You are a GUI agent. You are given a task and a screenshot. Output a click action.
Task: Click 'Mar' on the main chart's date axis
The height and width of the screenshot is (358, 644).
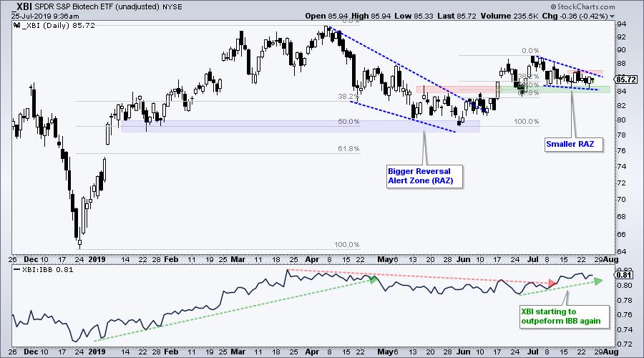click(x=238, y=260)
